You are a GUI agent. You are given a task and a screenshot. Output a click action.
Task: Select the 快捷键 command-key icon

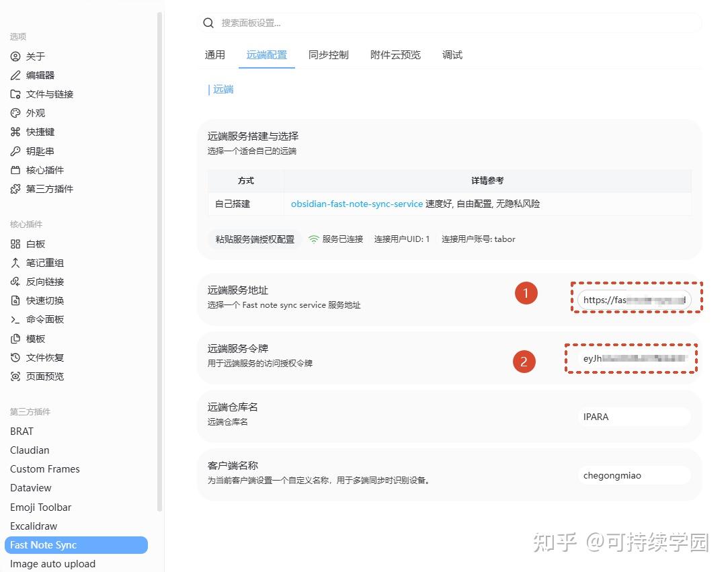[x=15, y=132]
